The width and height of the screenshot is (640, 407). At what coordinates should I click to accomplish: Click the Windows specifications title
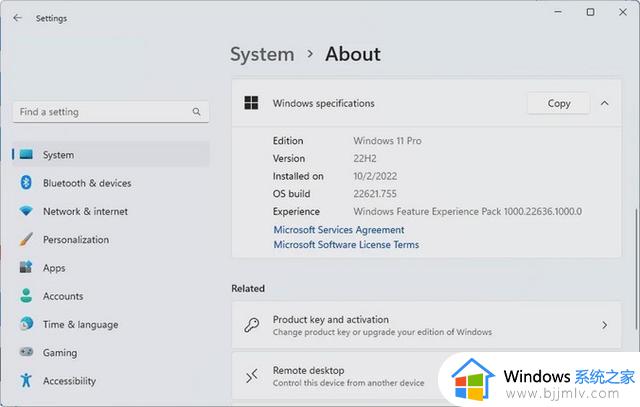[323, 103]
